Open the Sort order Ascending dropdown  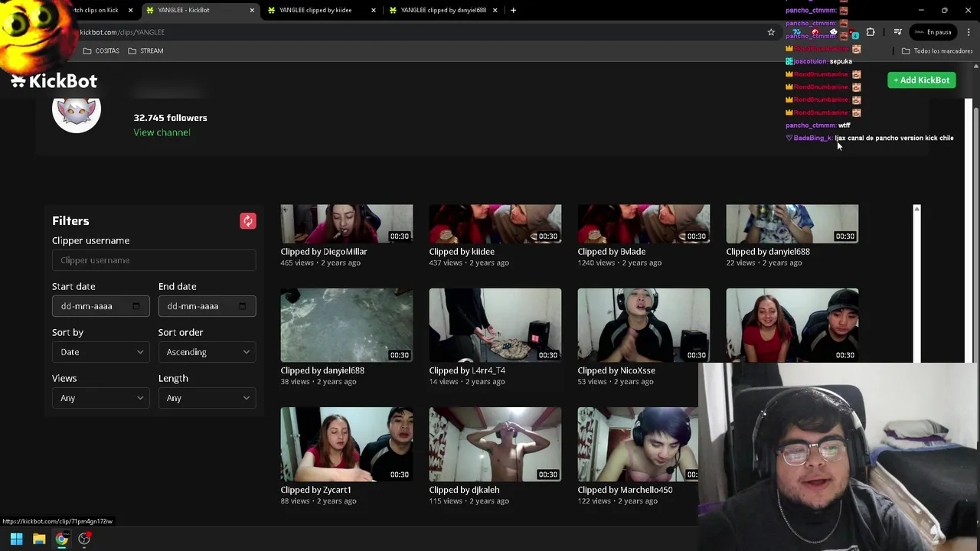(207, 352)
